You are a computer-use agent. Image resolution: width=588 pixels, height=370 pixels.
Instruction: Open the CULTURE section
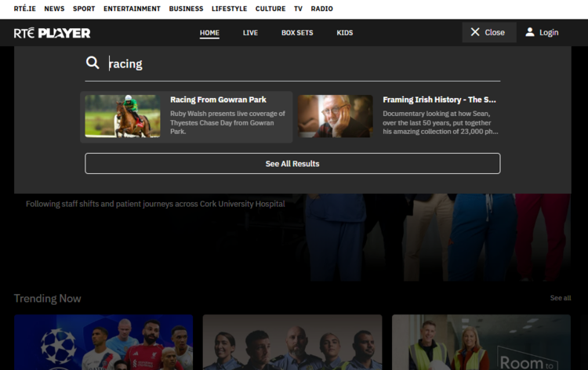pos(270,9)
